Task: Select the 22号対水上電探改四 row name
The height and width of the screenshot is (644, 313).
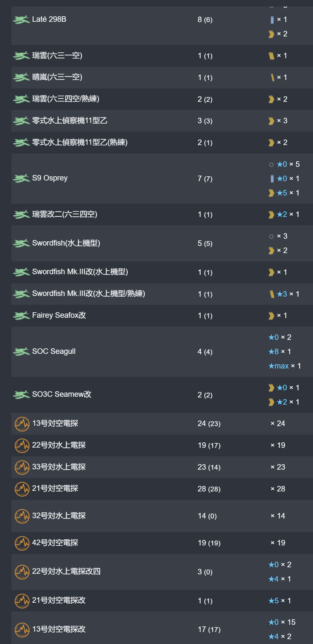Action: 66,571
